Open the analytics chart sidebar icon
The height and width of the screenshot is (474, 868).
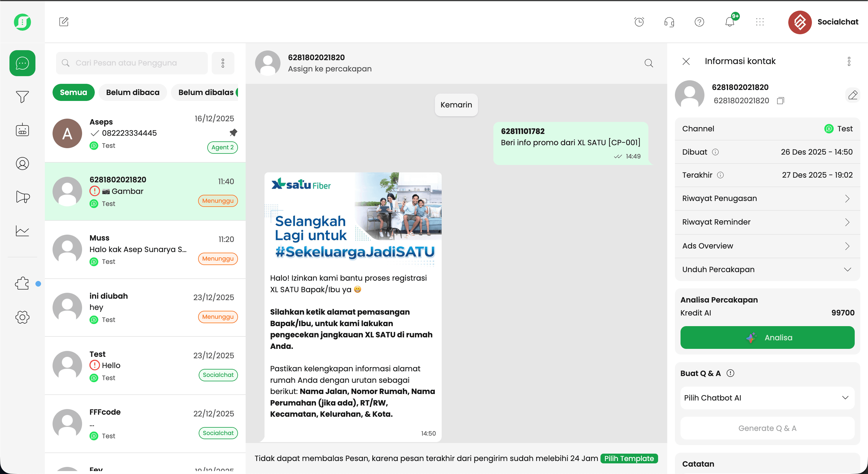point(22,231)
